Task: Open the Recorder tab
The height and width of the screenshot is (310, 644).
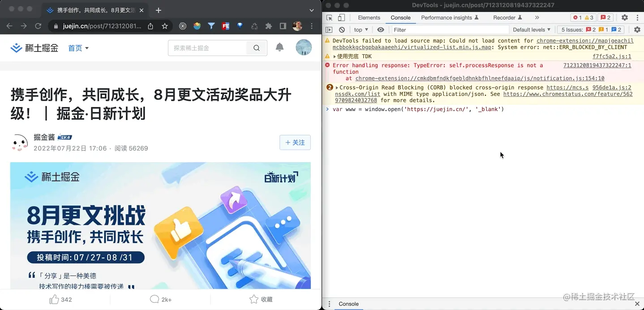Action: point(507,17)
